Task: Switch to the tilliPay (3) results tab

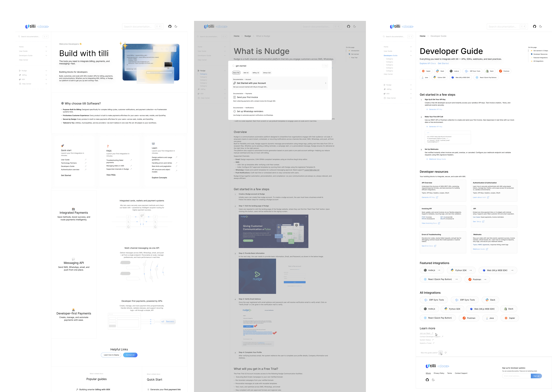Action: pos(256,73)
